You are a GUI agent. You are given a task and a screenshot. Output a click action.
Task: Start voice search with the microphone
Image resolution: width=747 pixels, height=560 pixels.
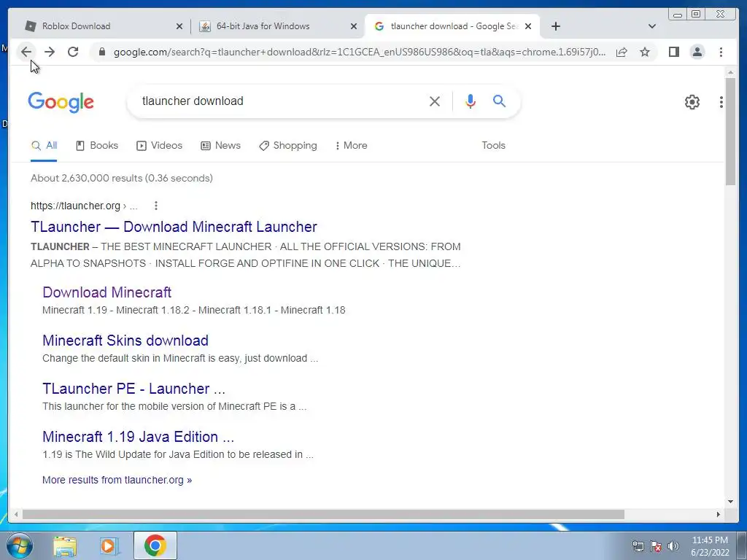(x=471, y=101)
